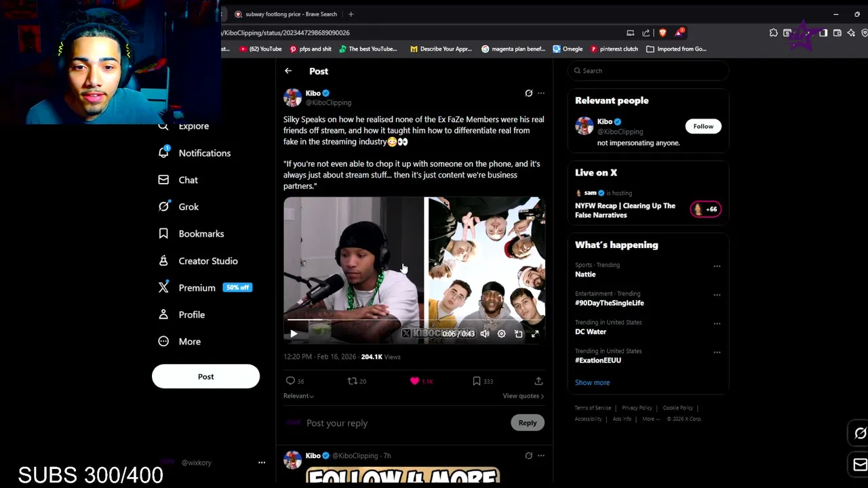Mute the video with speaker icon
This screenshot has width=868, height=488.
[x=485, y=333]
